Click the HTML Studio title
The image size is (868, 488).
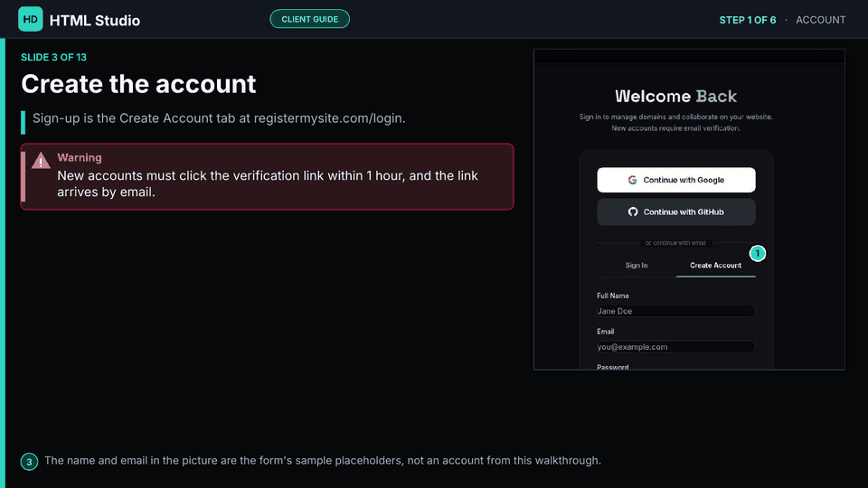(95, 21)
